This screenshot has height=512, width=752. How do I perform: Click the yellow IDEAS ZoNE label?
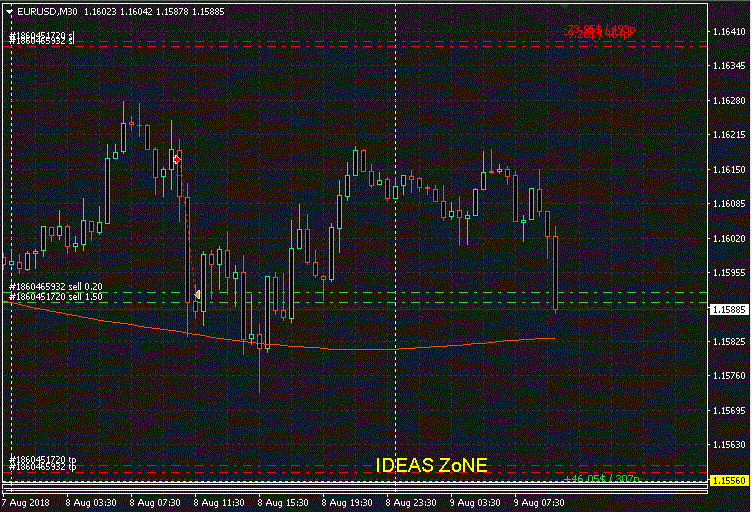click(x=431, y=465)
